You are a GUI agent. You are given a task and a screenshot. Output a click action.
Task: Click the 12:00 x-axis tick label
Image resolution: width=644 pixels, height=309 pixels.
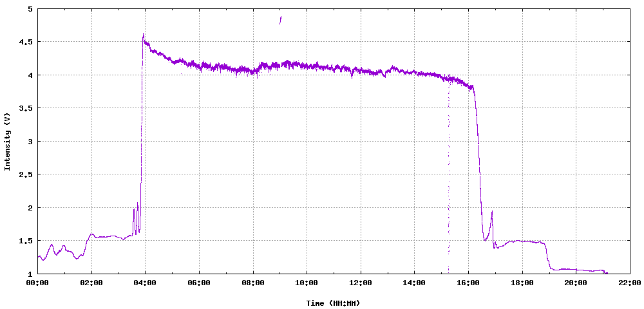pyautogui.click(x=361, y=283)
